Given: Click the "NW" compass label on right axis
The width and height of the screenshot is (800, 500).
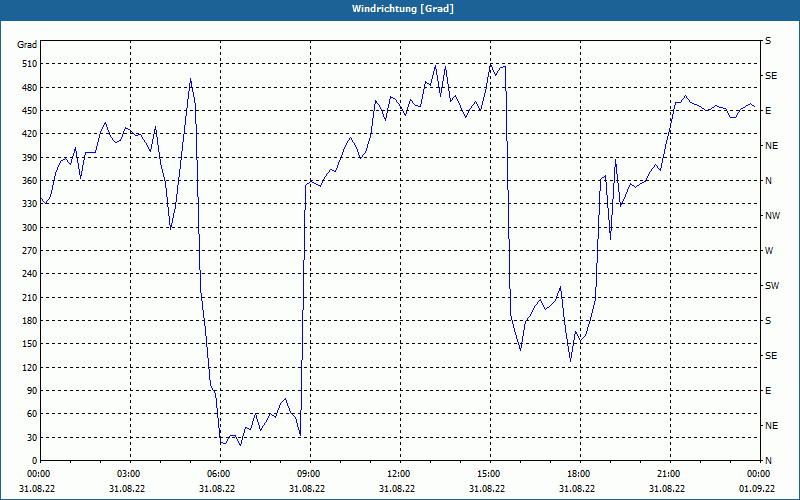Looking at the screenshot, I should (772, 216).
